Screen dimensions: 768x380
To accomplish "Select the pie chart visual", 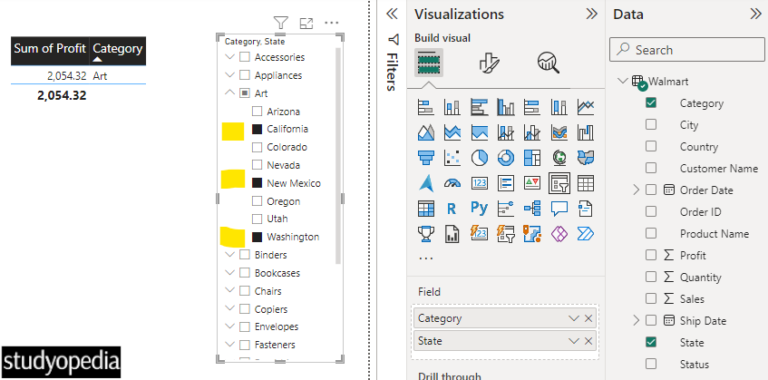I will pos(479,158).
